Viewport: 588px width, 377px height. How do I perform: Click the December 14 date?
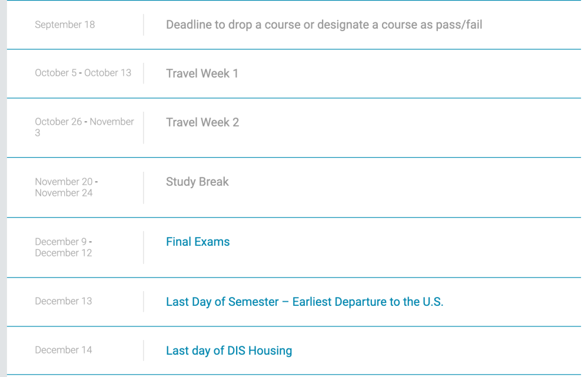tap(64, 350)
